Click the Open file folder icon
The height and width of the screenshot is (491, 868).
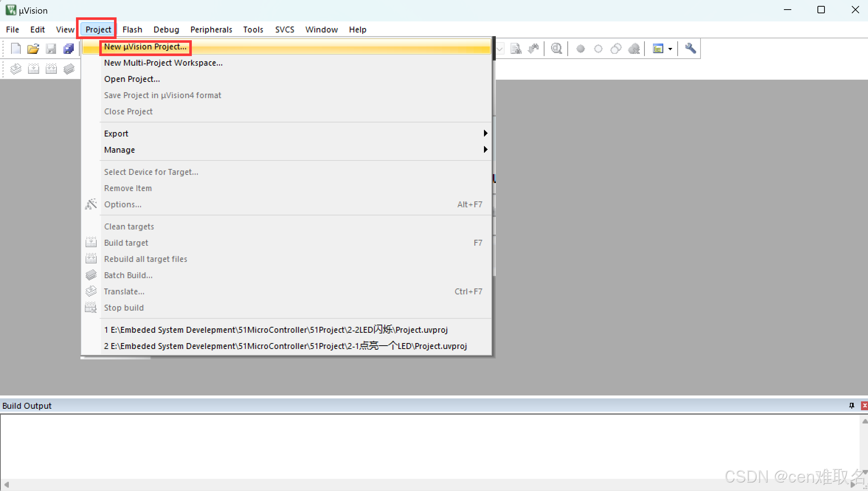point(33,48)
